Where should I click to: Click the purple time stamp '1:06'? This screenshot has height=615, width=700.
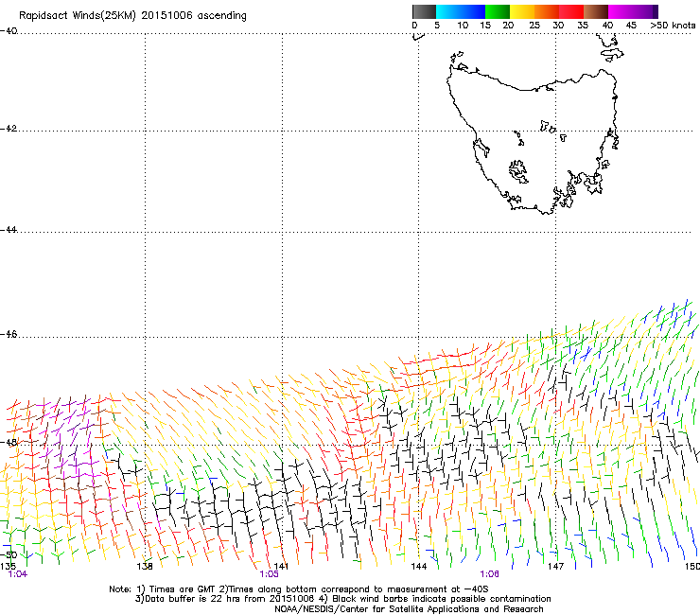(x=489, y=574)
